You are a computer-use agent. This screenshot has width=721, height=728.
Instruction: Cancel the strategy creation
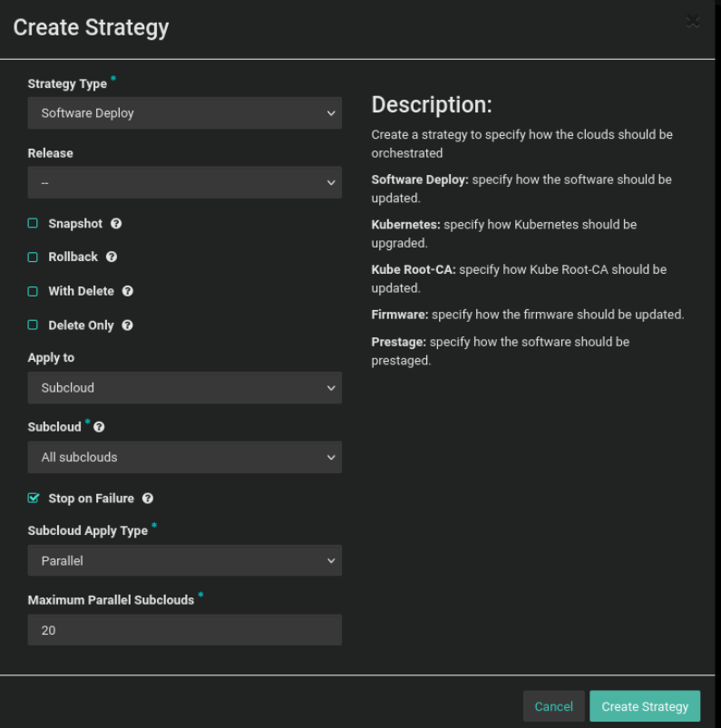pos(553,706)
